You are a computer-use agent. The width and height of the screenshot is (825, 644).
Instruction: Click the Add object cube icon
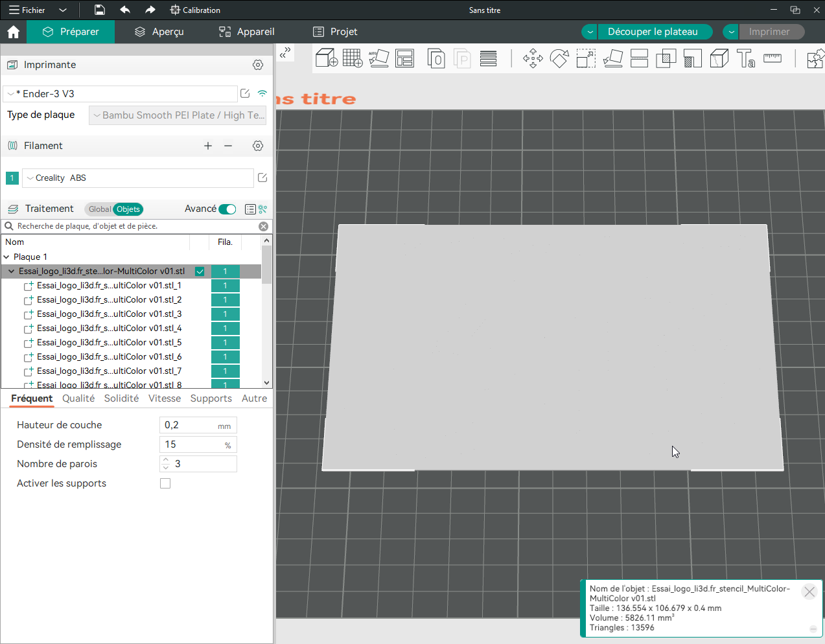coord(326,58)
